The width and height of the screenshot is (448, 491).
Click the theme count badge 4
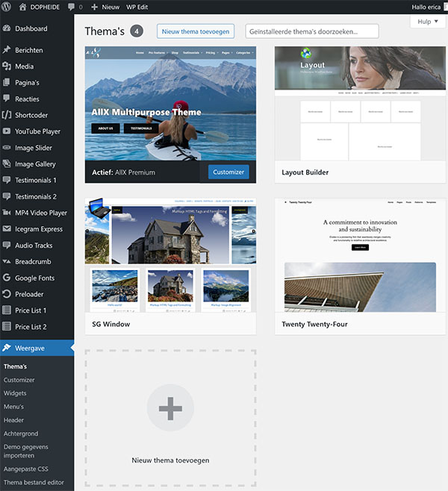click(x=137, y=31)
